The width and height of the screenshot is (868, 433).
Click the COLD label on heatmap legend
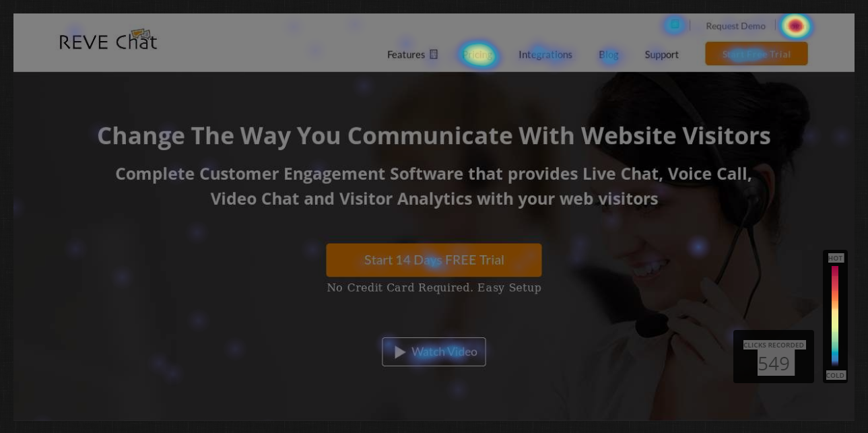pyautogui.click(x=836, y=375)
